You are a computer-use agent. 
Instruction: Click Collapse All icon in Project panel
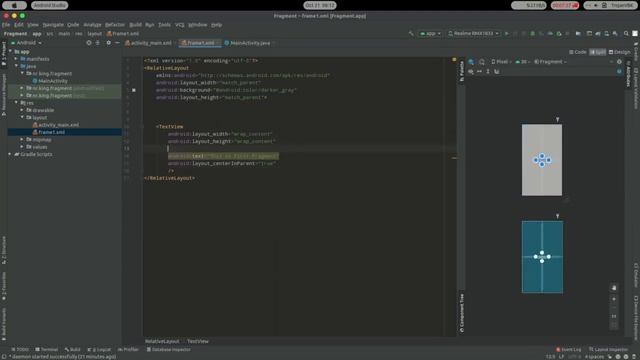click(98, 42)
